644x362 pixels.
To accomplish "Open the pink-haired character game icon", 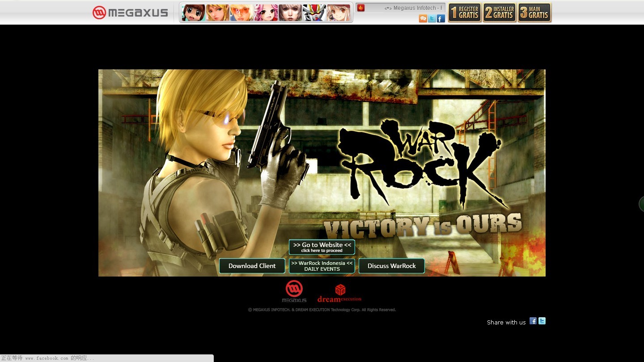I will (266, 13).
